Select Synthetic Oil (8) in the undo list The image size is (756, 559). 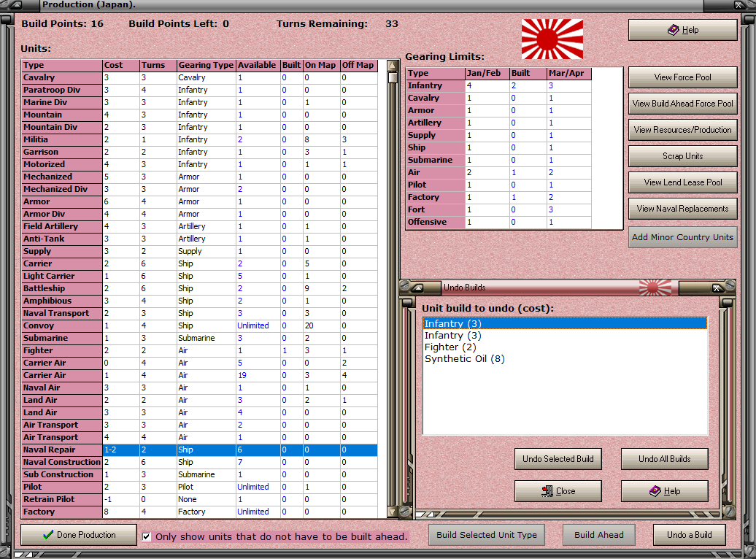pyautogui.click(x=464, y=359)
